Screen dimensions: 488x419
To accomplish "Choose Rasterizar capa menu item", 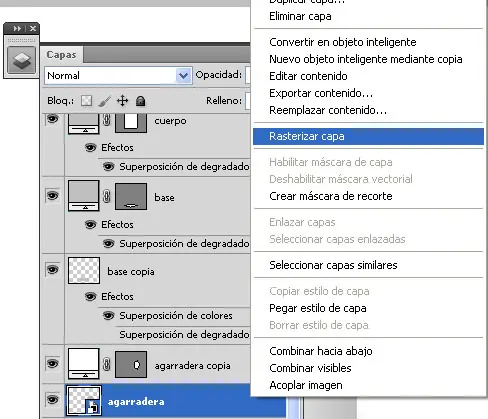I will click(x=368, y=136).
